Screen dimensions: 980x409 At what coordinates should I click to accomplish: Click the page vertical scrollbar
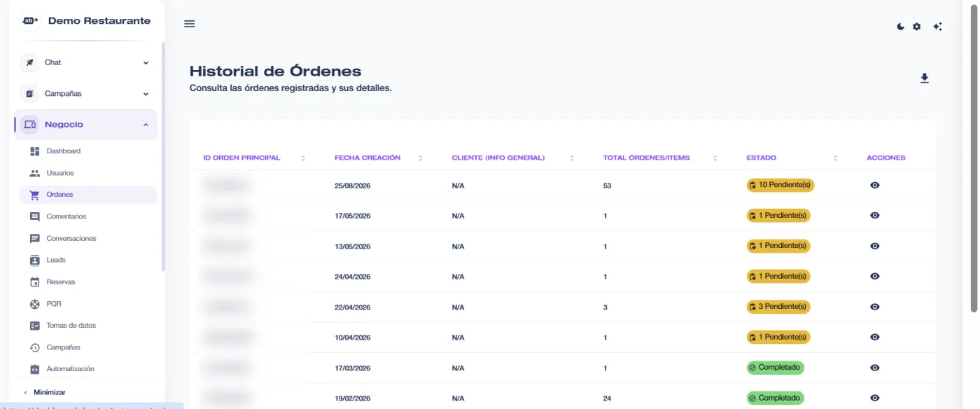[x=973, y=158]
